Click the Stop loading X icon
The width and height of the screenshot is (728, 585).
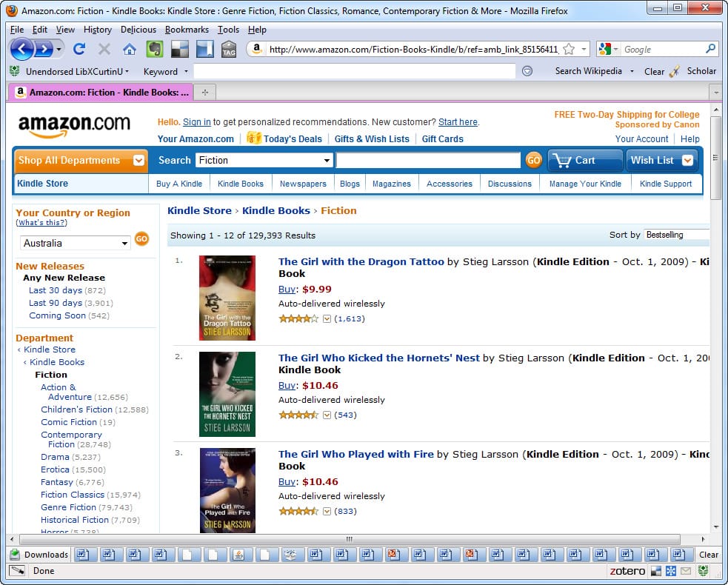(104, 49)
